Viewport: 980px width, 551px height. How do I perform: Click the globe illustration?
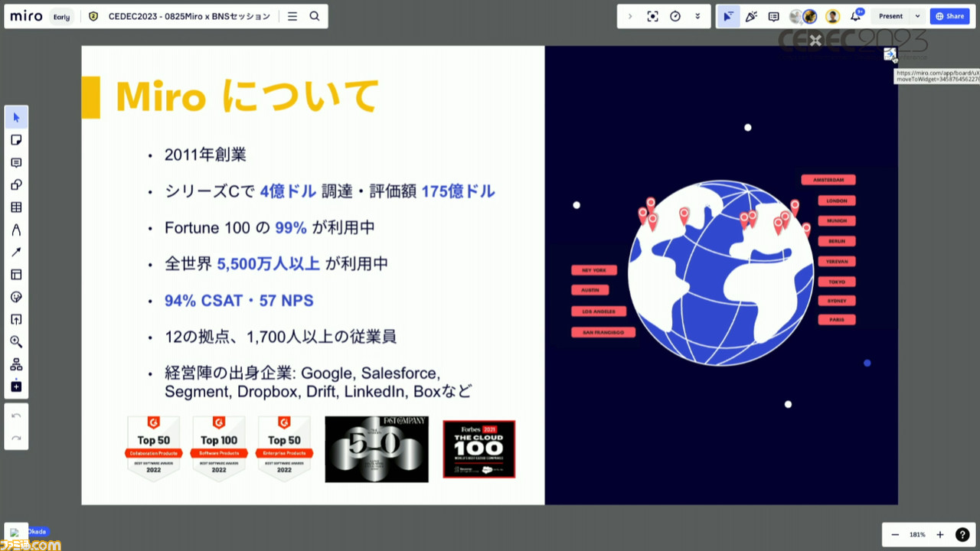[720, 274]
